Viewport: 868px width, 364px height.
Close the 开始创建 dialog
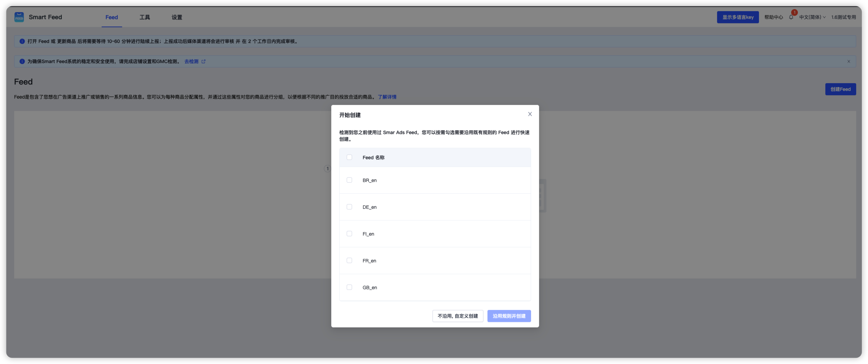coord(530,114)
